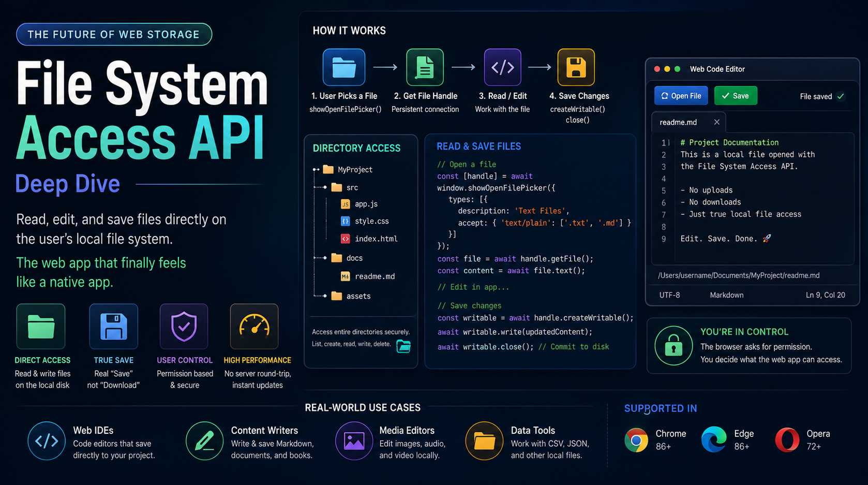Click the CSS file icon beside style.css
The width and height of the screenshot is (868, 485).
click(345, 221)
